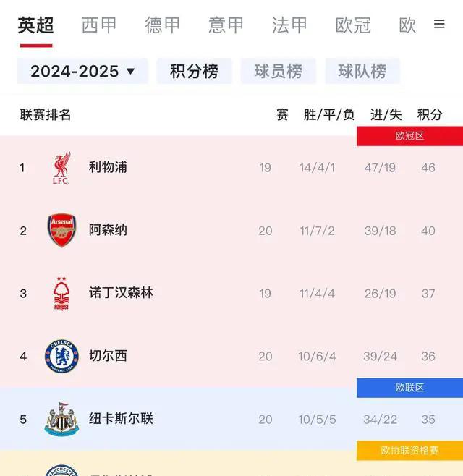Image resolution: width=463 pixels, height=476 pixels.
Task: Select the 意甲 league tab
Action: click(x=226, y=25)
